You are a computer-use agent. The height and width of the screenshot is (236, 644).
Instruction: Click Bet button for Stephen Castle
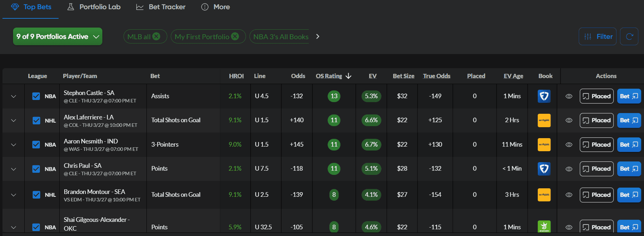pos(629,96)
